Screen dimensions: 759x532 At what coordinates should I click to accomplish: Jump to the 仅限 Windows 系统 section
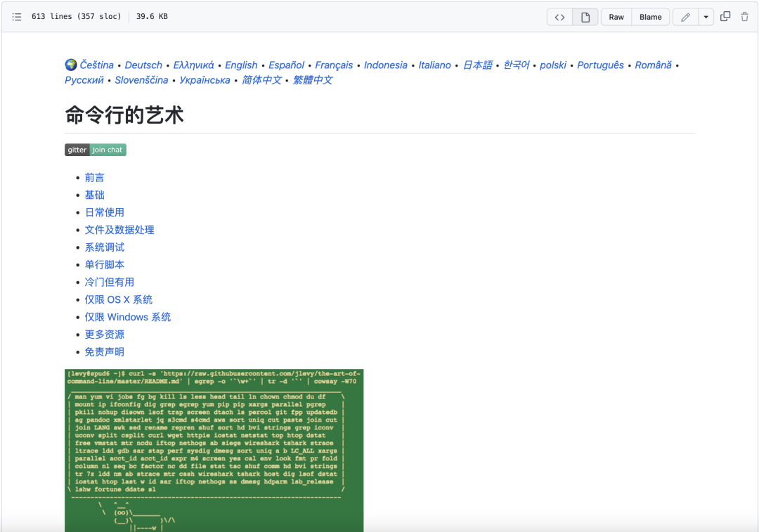pos(128,317)
